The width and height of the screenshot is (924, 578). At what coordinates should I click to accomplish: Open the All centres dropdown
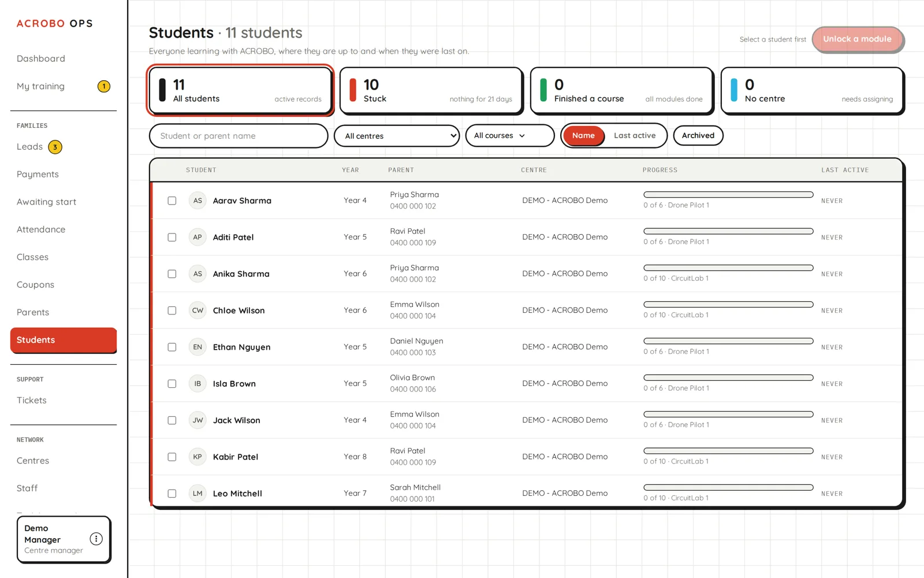coord(397,136)
